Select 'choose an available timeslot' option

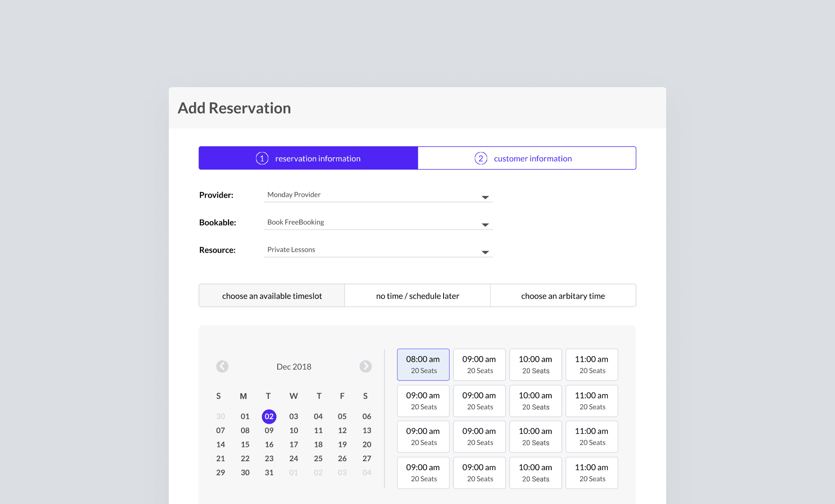(272, 296)
